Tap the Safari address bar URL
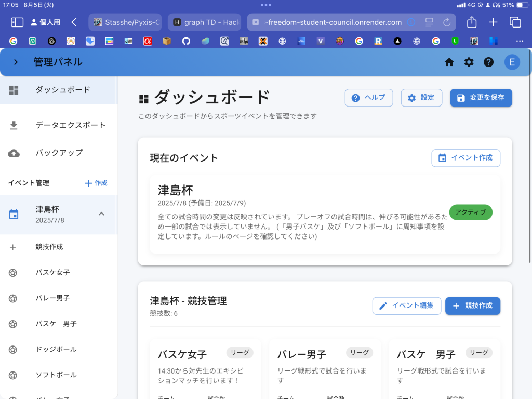 click(x=333, y=22)
